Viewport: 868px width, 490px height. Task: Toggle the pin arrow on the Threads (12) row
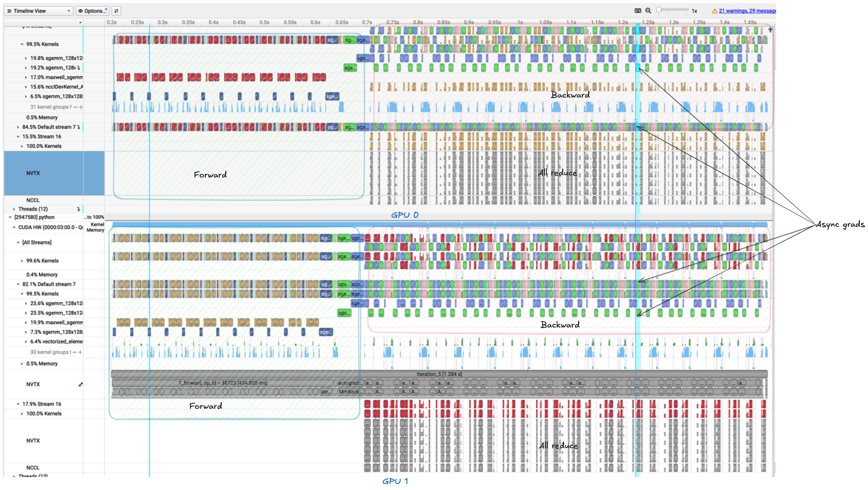[78, 209]
